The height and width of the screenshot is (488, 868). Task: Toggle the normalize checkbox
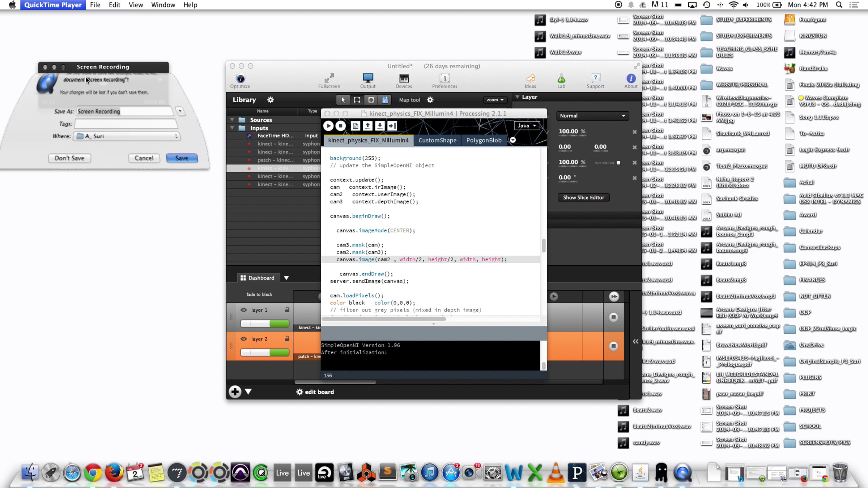coord(618,163)
